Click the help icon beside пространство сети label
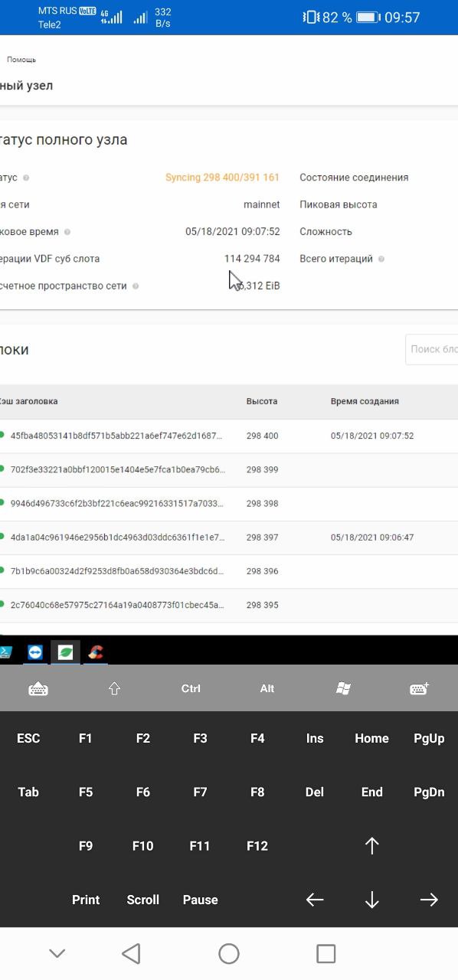Image resolution: width=458 pixels, height=980 pixels. [x=136, y=286]
